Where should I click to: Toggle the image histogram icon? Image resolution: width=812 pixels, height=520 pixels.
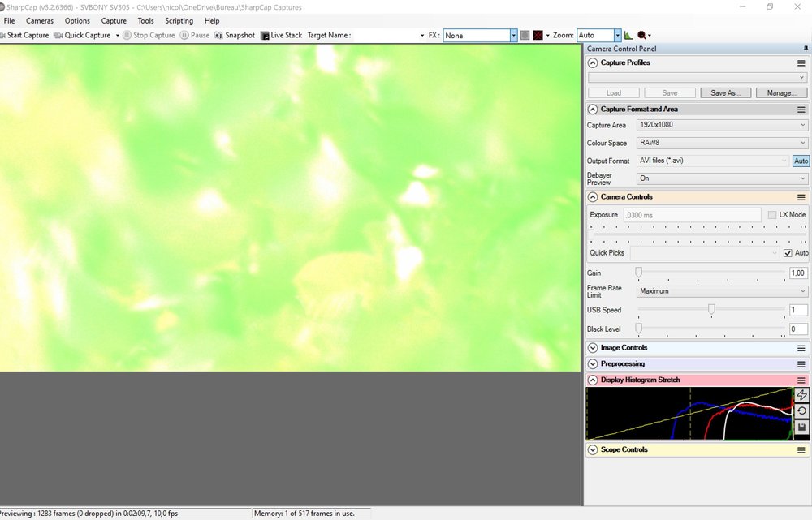coord(628,35)
